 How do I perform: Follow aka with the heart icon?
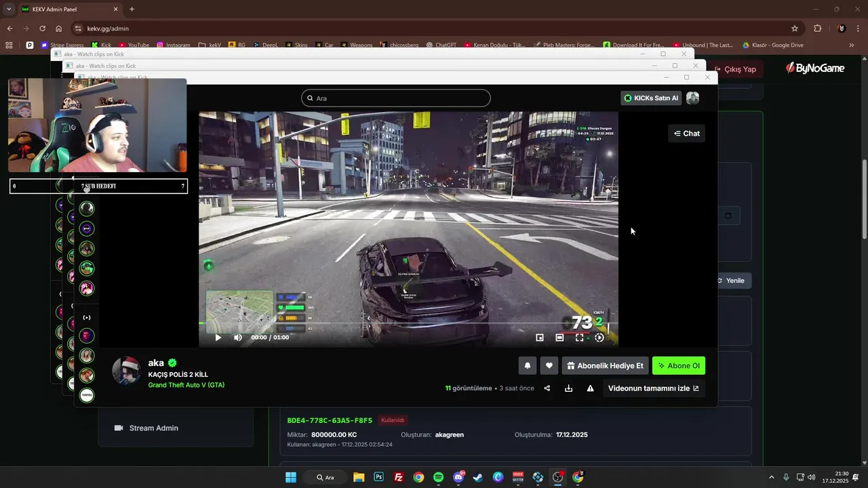(549, 366)
